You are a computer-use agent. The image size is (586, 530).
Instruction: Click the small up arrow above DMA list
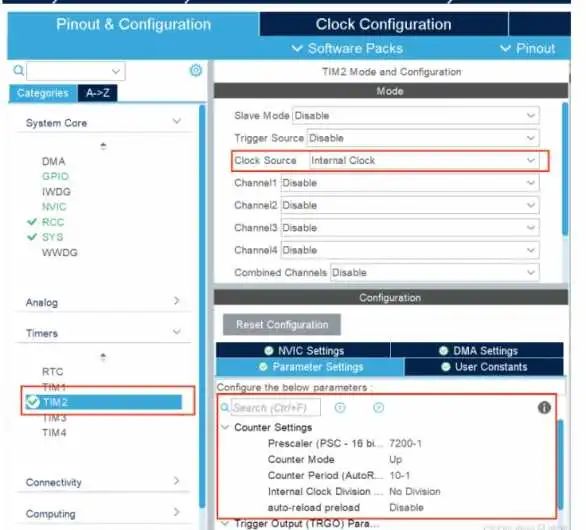(x=104, y=146)
